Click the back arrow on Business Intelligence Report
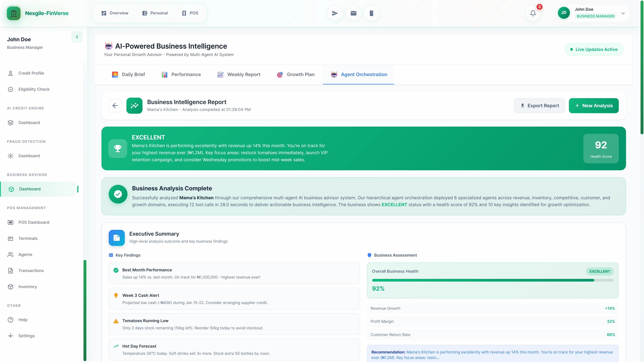Viewport: 644px width, 362px height. point(115,105)
